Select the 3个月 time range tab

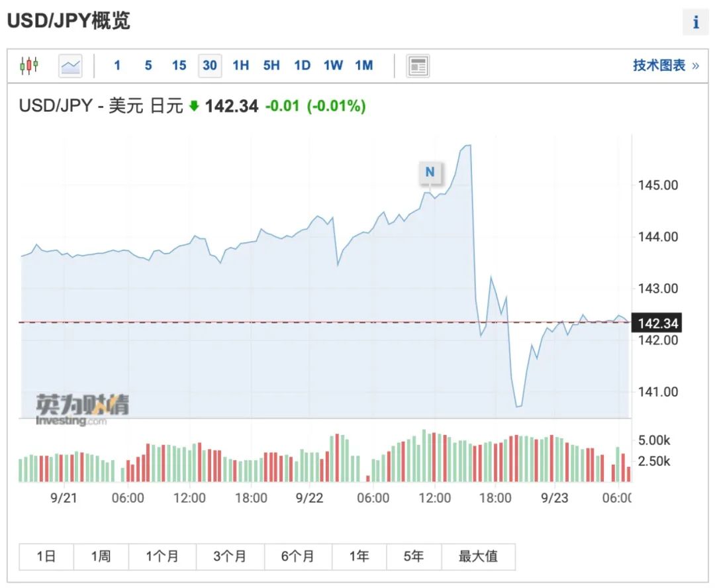[x=230, y=557]
